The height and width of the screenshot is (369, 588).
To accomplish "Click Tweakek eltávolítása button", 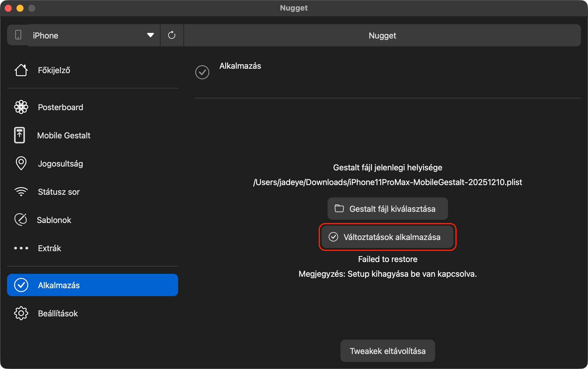I will tap(387, 351).
